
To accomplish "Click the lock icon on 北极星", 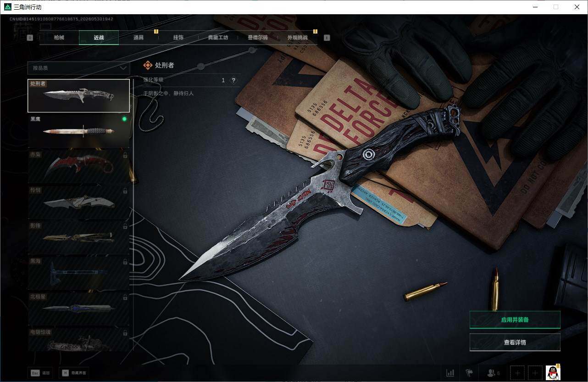I will tap(125, 298).
